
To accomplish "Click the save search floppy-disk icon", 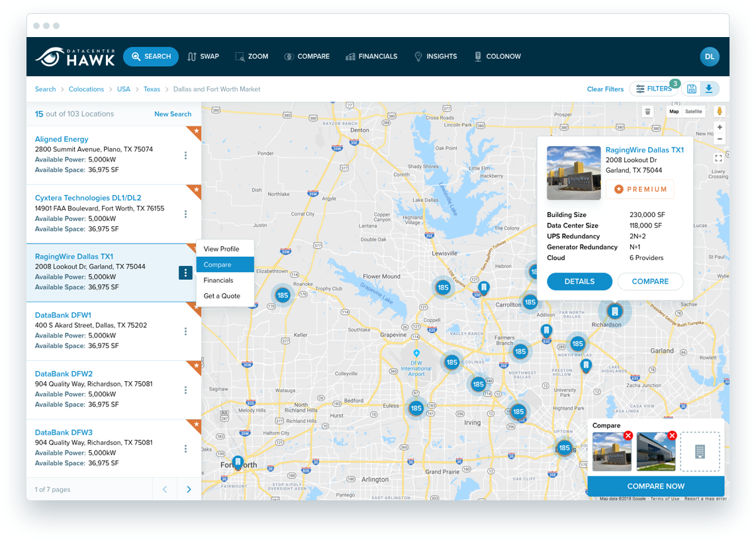I will point(691,89).
